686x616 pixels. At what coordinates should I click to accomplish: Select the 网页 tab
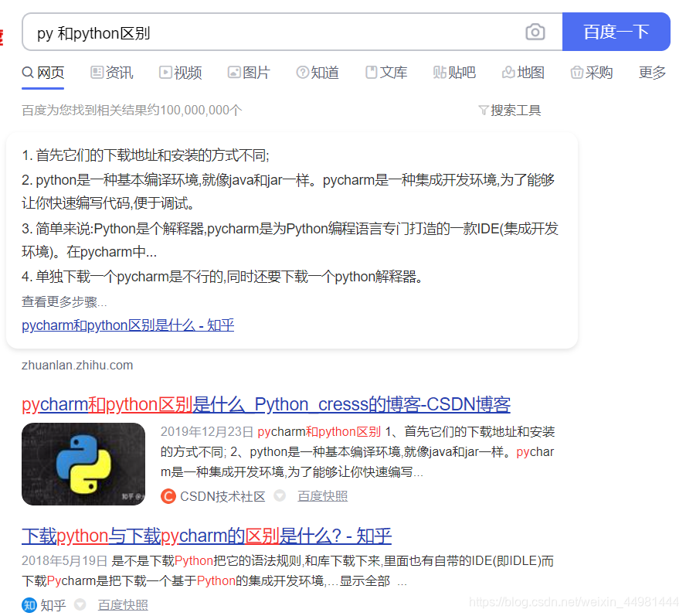click(43, 73)
